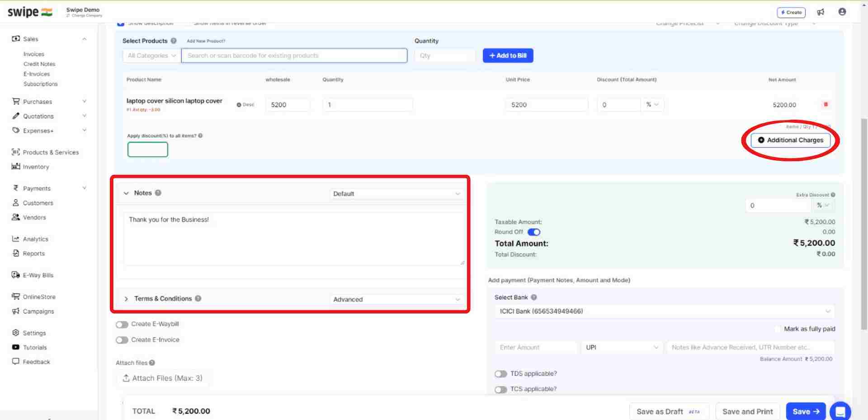The image size is (868, 420).
Task: Enable Create E-Waybill toggle
Action: click(x=122, y=324)
